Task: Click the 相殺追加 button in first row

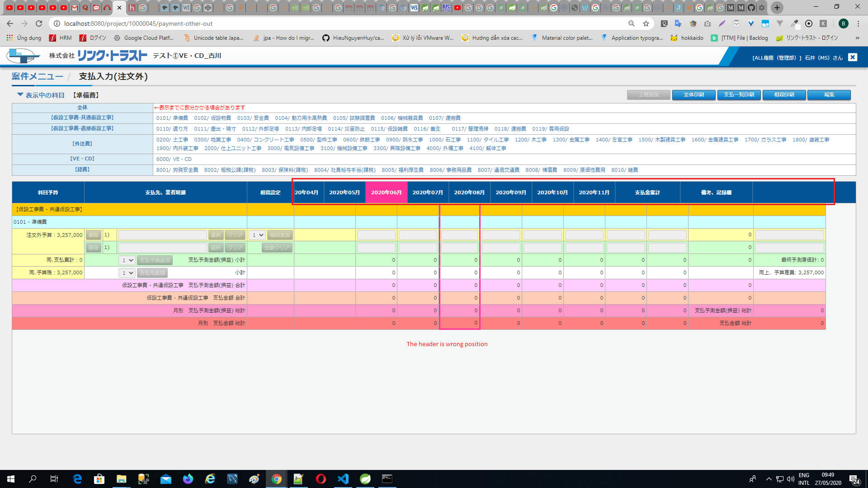Action: pyautogui.click(x=280, y=235)
